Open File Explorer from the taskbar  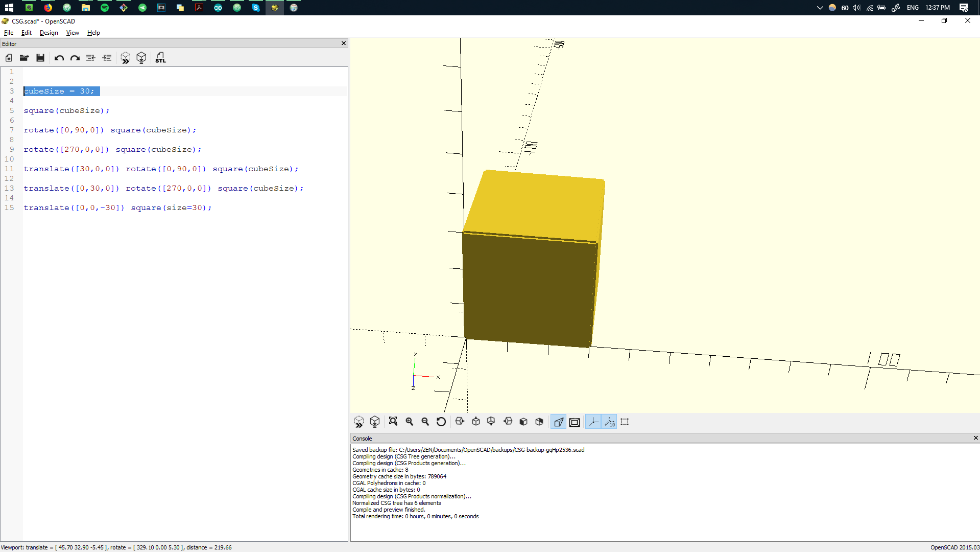point(86,8)
